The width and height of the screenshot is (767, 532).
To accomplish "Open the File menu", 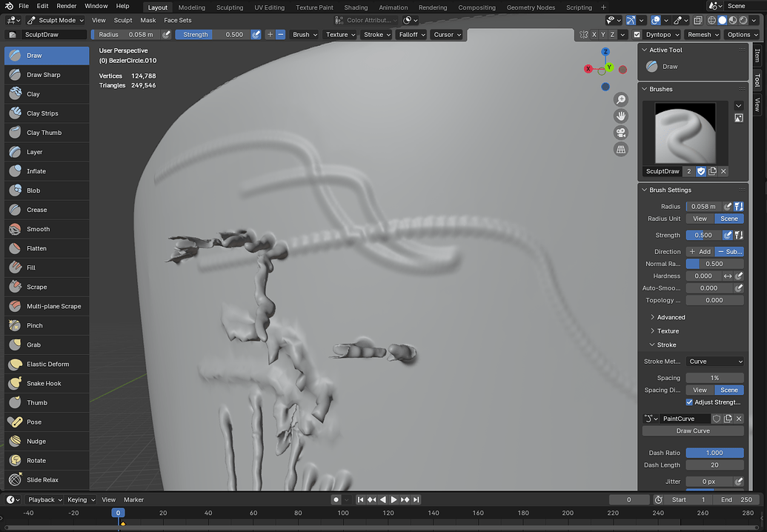I will (24, 6).
